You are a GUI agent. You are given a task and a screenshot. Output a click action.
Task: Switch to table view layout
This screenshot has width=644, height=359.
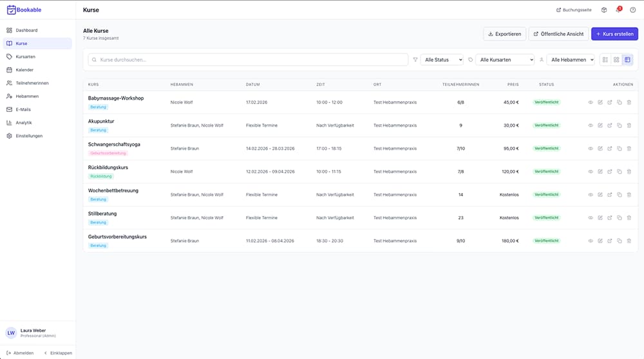pyautogui.click(x=627, y=59)
